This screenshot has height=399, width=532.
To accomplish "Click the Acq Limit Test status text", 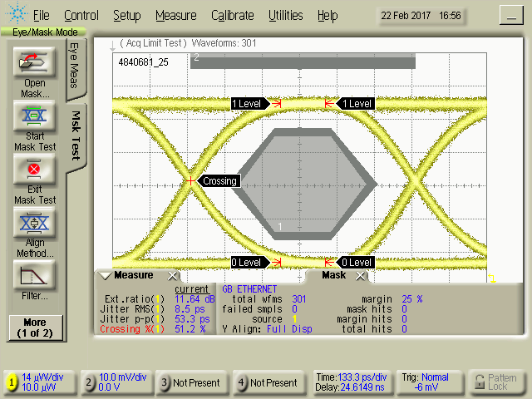I will point(153,43).
